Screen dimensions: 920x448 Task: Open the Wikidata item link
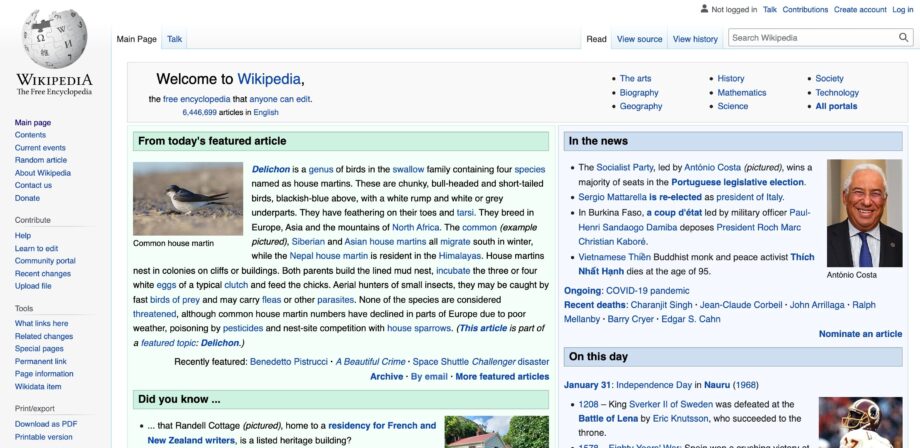coord(38,387)
